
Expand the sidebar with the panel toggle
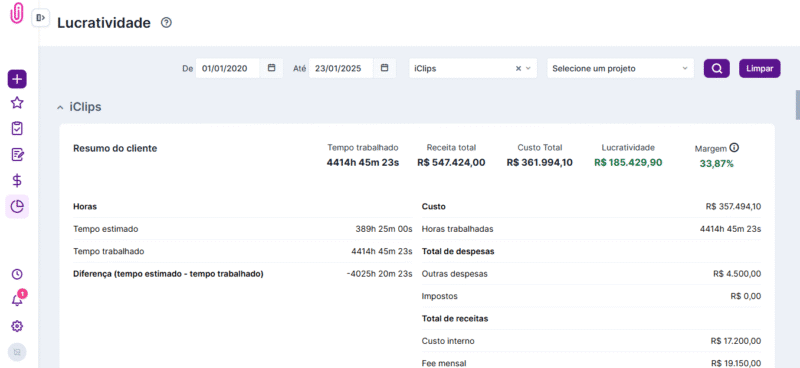(x=41, y=18)
